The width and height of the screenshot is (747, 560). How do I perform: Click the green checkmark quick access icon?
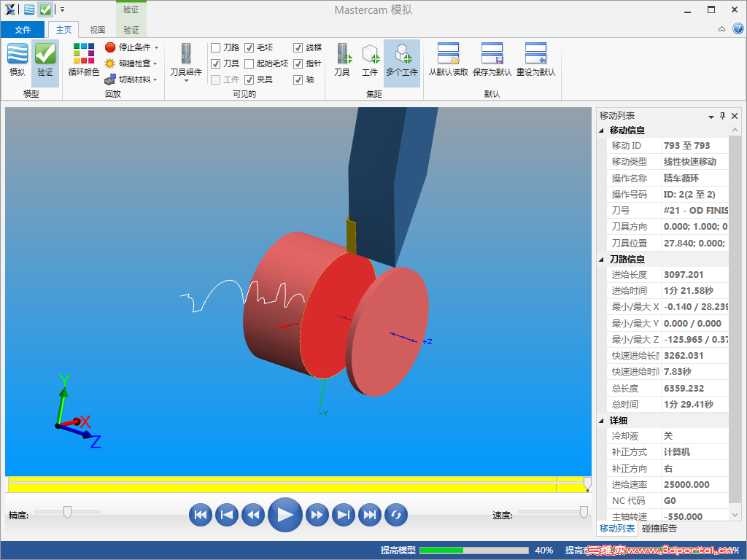click(45, 9)
